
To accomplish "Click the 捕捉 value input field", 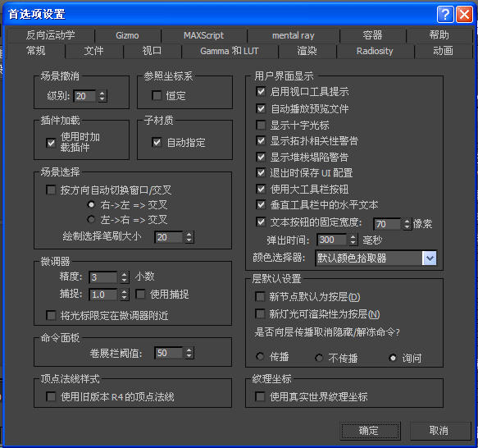I will [x=103, y=295].
